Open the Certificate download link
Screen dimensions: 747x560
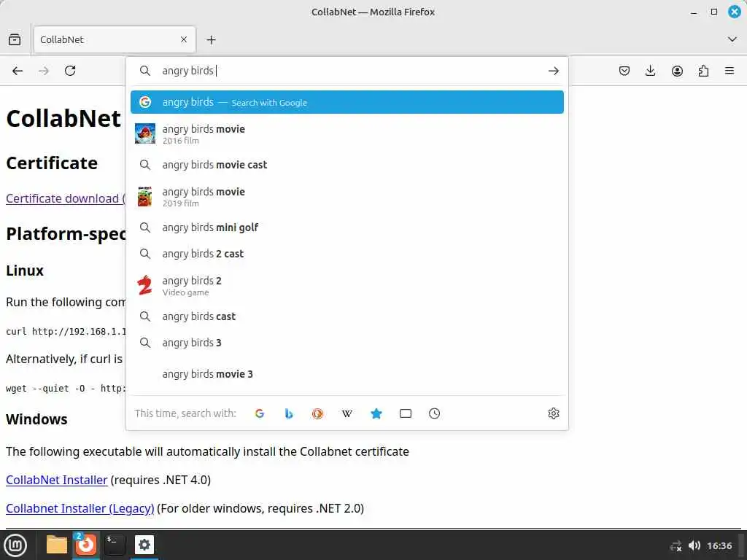point(65,198)
